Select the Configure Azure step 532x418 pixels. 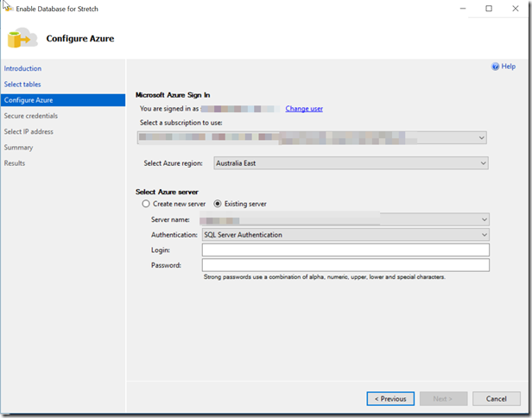[63, 100]
